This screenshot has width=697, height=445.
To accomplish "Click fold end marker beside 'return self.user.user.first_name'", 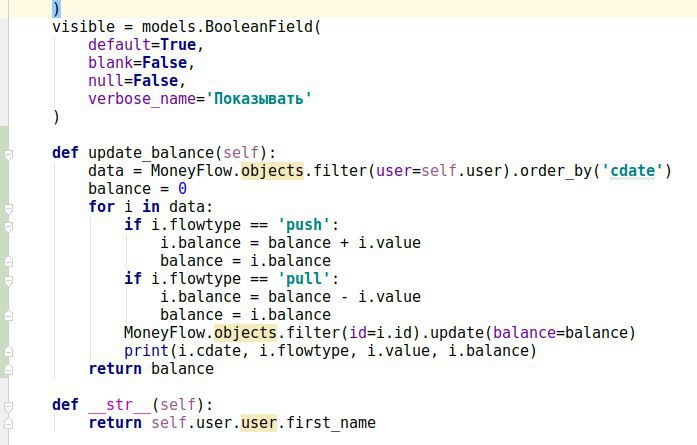I will [8, 424].
